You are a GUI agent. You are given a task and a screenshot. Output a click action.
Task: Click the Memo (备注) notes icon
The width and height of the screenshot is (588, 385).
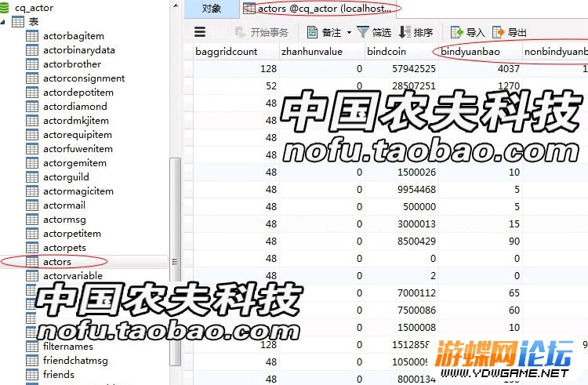coord(312,32)
